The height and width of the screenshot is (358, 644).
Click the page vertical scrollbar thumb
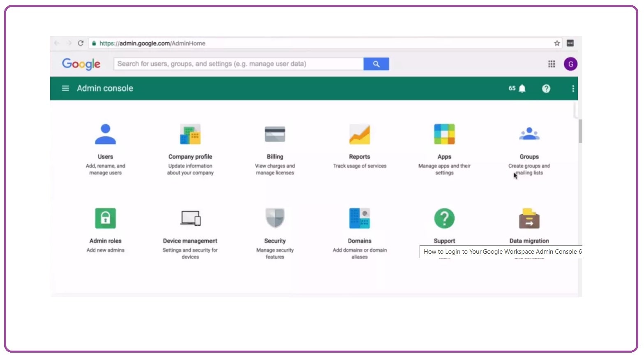coord(580,131)
